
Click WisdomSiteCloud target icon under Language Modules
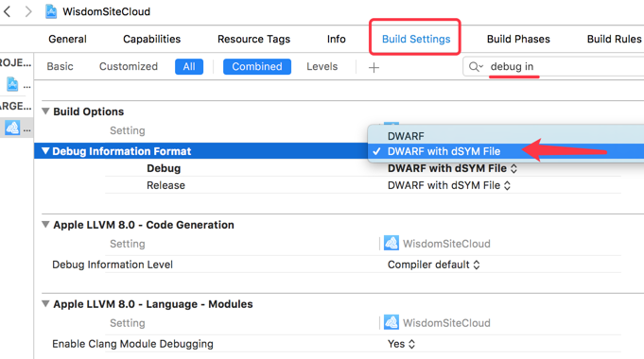pos(391,322)
